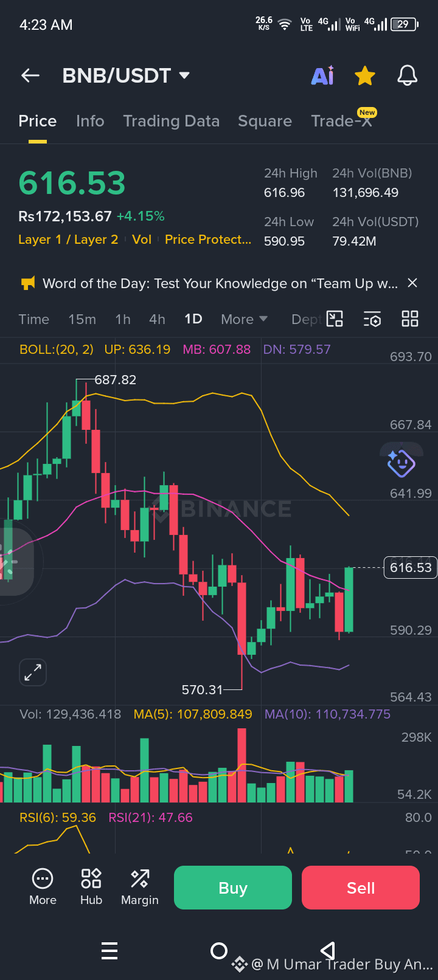Select the 1D chart interval
The height and width of the screenshot is (980, 438).
pos(193,319)
